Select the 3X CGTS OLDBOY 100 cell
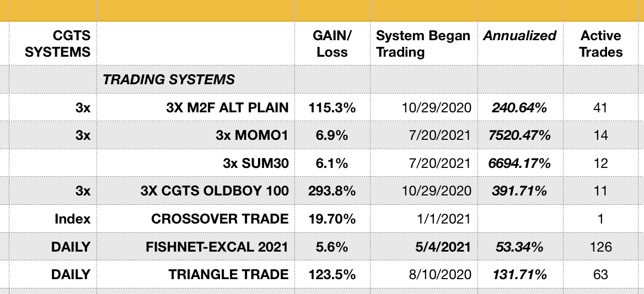644x294 pixels. point(214,190)
